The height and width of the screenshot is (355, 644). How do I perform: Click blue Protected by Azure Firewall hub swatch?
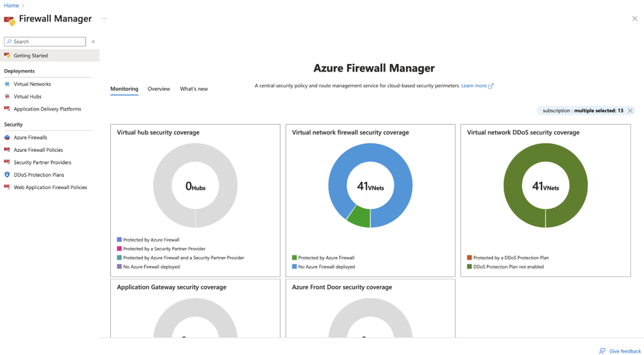(119, 239)
